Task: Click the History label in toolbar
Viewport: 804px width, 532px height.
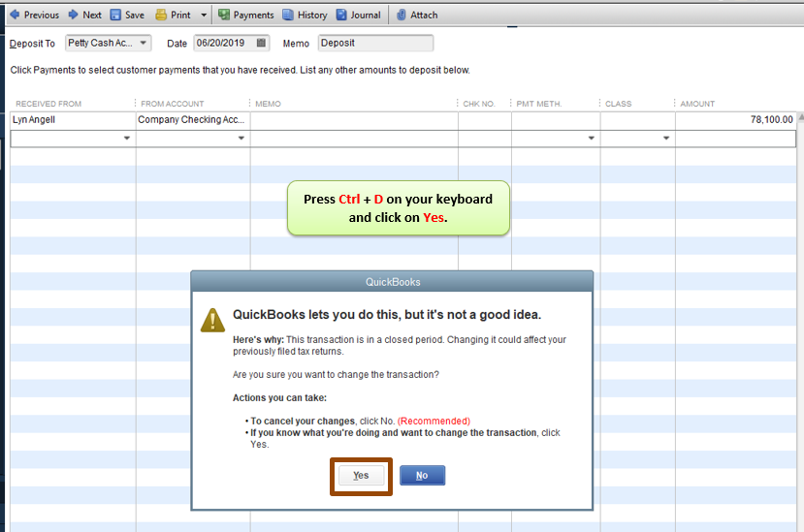Action: [312, 16]
